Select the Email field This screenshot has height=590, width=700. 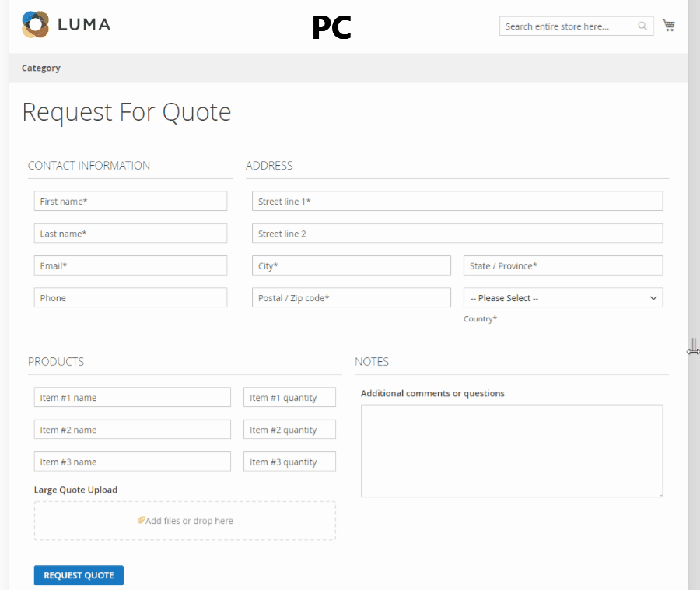click(x=130, y=265)
